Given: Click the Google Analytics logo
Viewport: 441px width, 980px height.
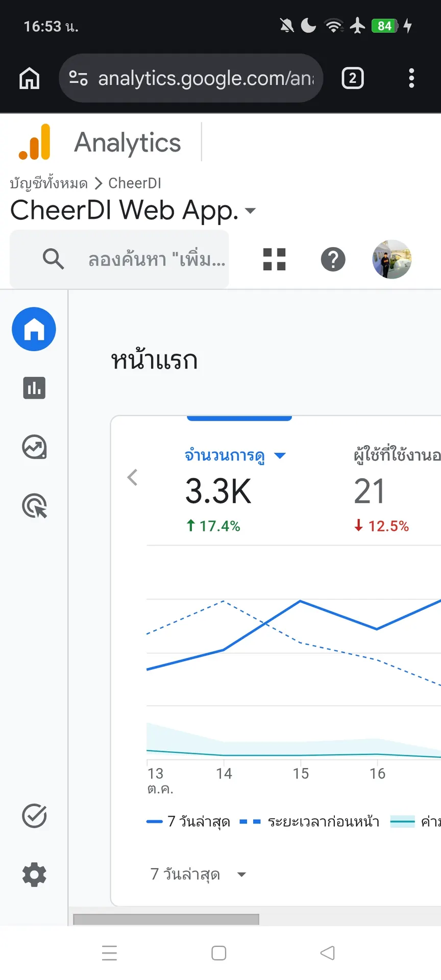Looking at the screenshot, I should tap(35, 142).
